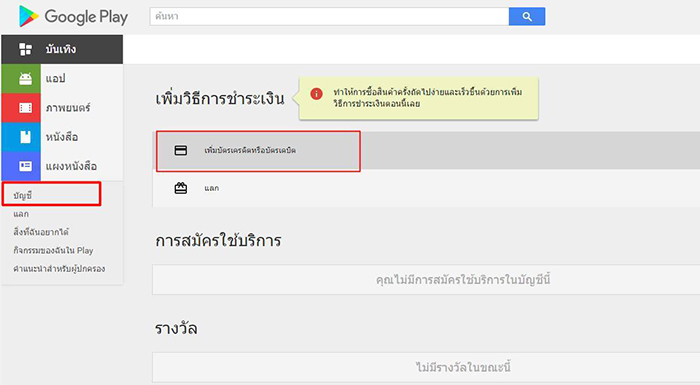Screen dimensions: 700x385
Task: Click the gift card redeem icon
Action: pyautogui.click(x=181, y=188)
